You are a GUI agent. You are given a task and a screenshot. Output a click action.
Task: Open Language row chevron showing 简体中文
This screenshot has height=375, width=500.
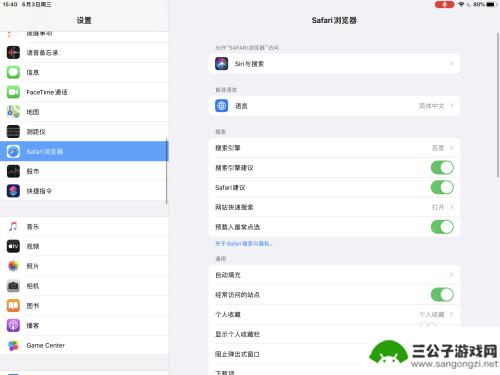coord(451,106)
